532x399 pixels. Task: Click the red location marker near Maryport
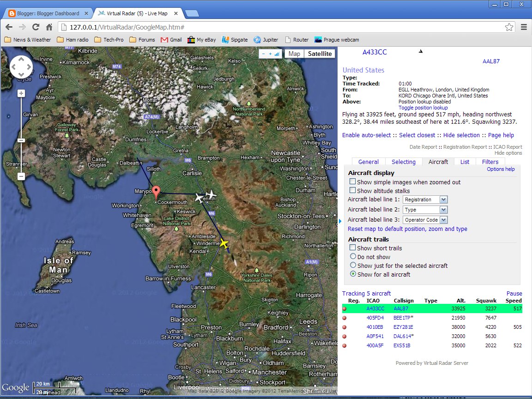click(x=156, y=191)
